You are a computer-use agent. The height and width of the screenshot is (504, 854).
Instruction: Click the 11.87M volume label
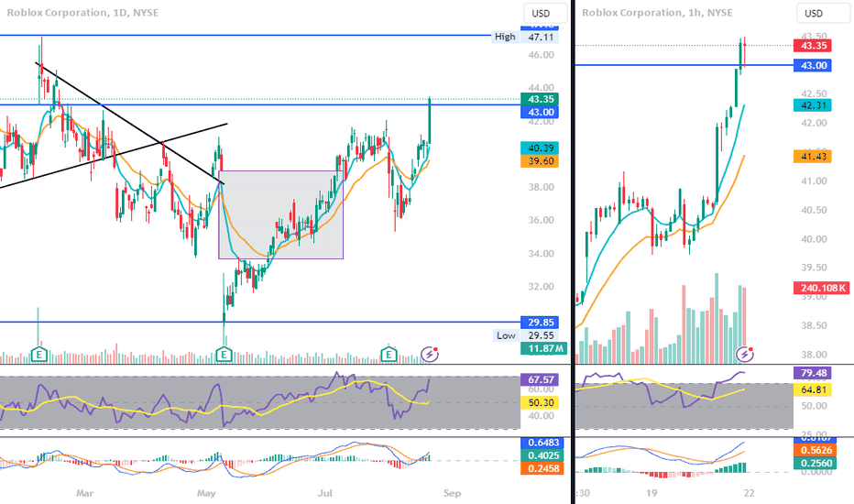coord(543,349)
